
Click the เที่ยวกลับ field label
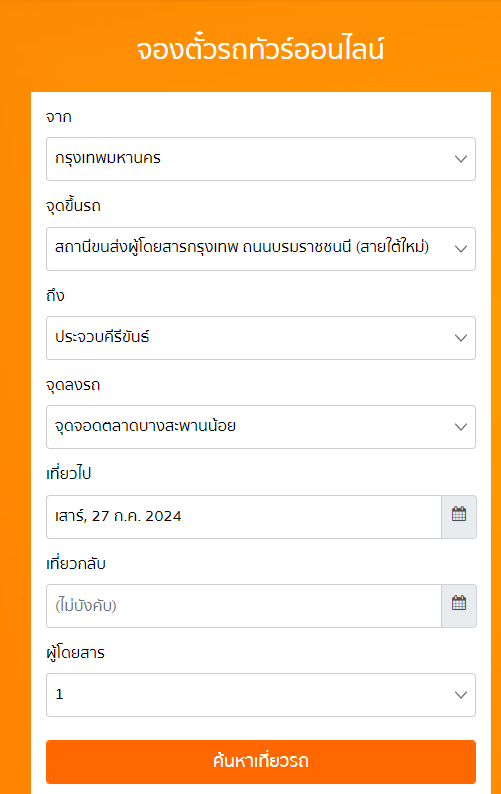76,563
